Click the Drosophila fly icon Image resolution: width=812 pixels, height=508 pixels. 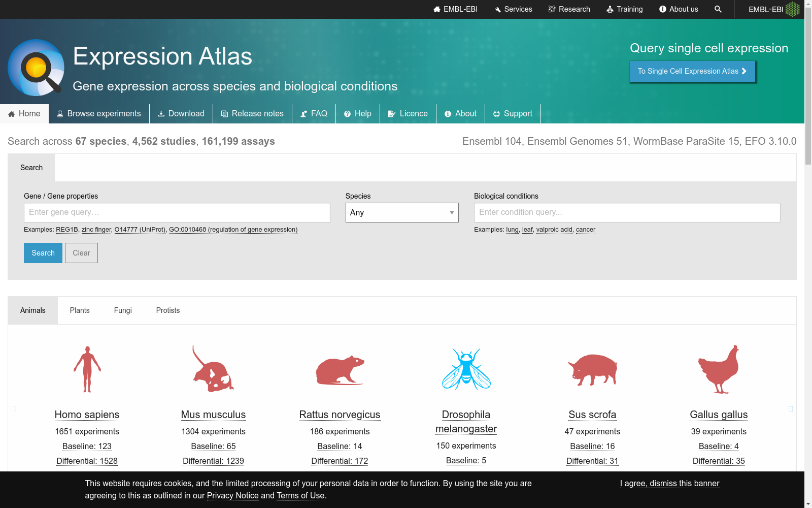pyautogui.click(x=466, y=369)
